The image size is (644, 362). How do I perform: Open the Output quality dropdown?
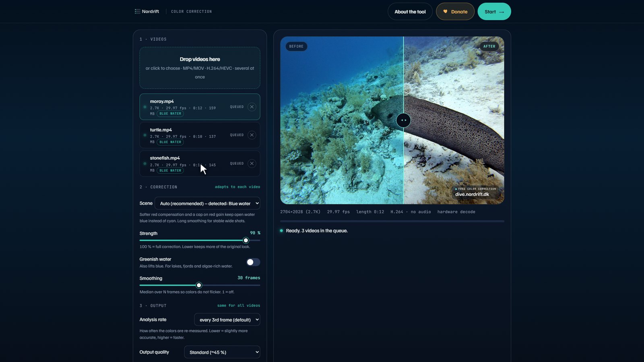(222, 352)
